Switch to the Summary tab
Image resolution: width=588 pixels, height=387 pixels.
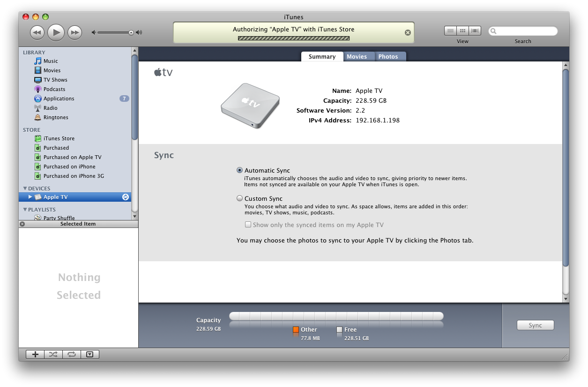tap(322, 56)
